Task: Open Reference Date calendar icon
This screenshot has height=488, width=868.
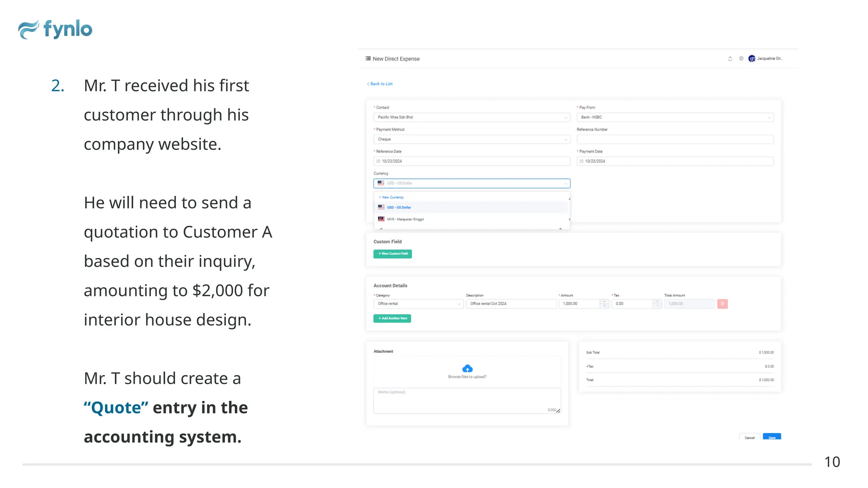Action: coord(378,161)
